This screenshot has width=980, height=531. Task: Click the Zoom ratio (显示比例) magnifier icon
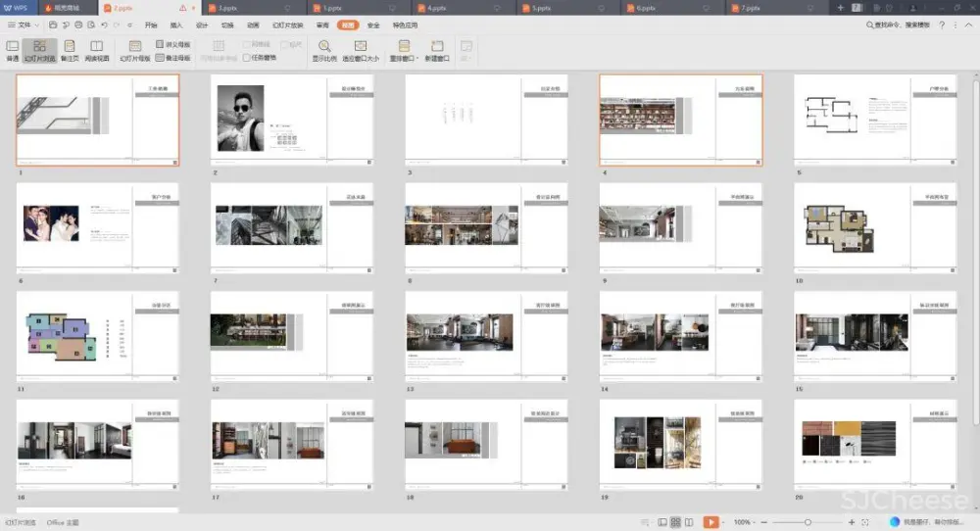[324, 50]
